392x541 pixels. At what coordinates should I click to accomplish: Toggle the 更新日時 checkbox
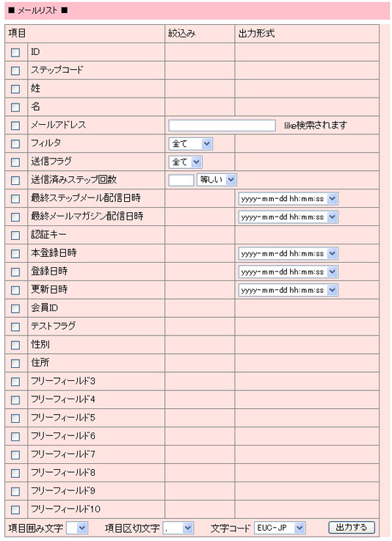(15, 290)
